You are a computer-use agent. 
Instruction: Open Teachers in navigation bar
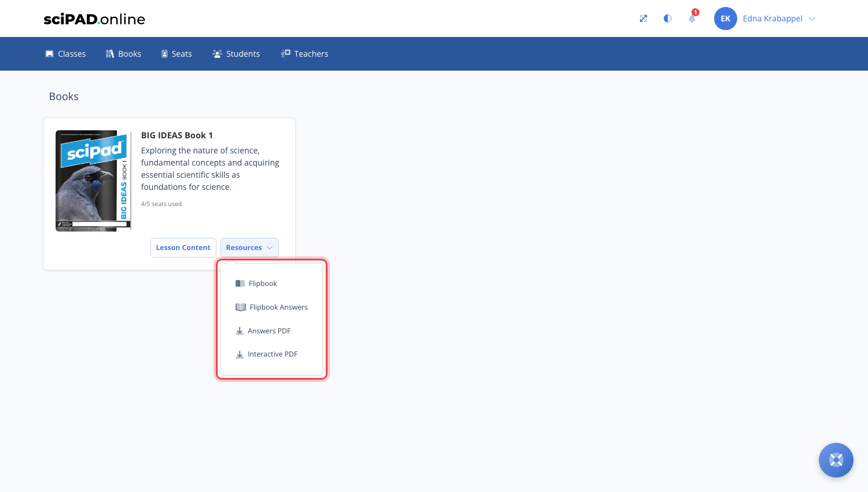click(x=304, y=54)
